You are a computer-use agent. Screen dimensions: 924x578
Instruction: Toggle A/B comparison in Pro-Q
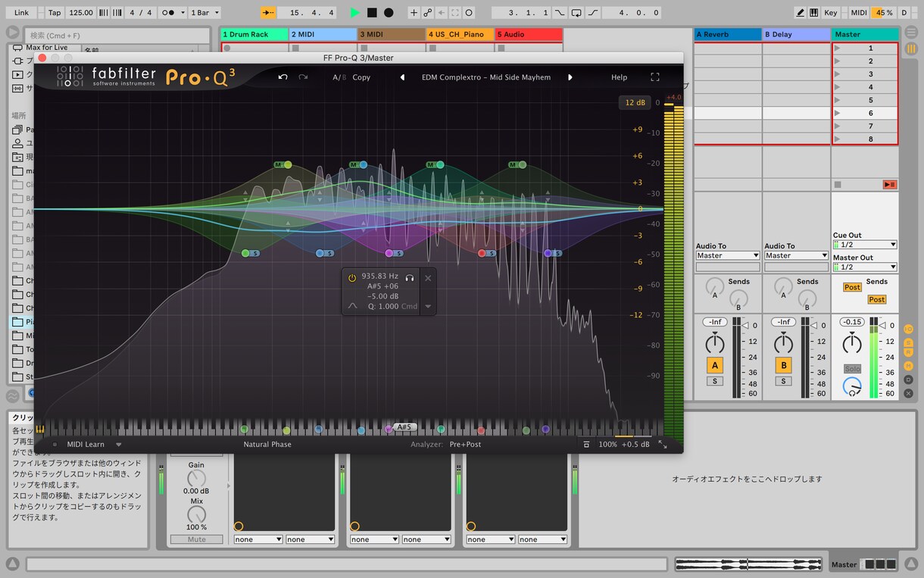point(339,77)
